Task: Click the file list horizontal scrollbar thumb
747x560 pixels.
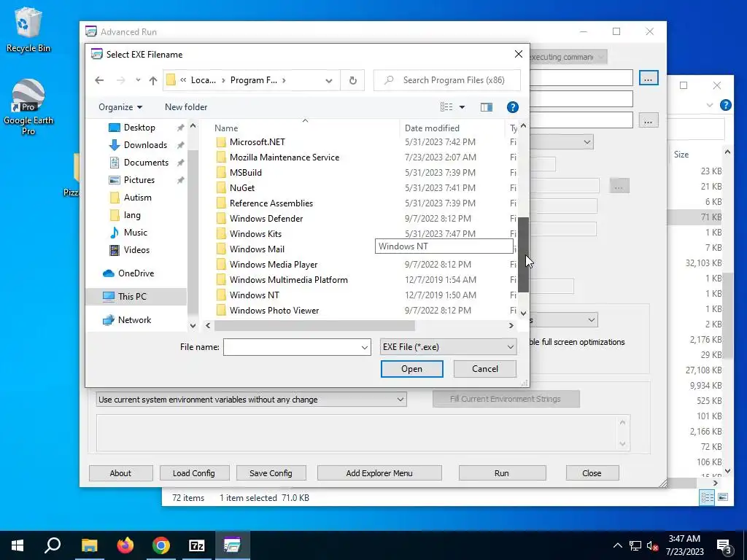Action: pos(314,326)
